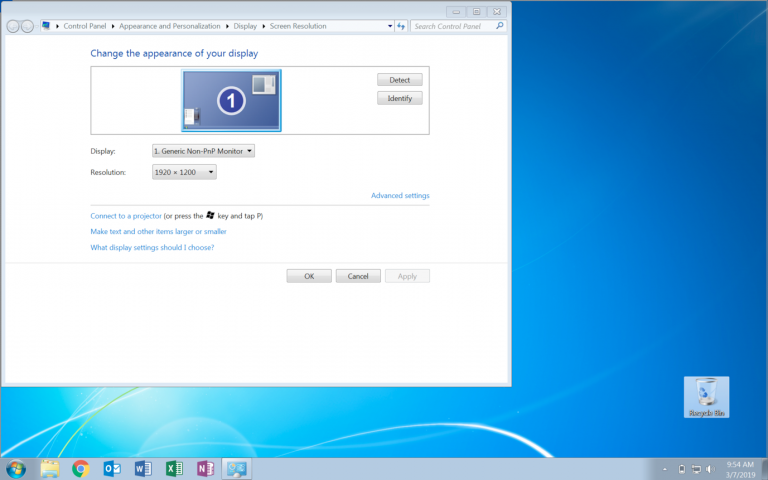Image resolution: width=768 pixels, height=480 pixels.
Task: Select monitor 1 preview thumbnail
Action: [x=231, y=100]
